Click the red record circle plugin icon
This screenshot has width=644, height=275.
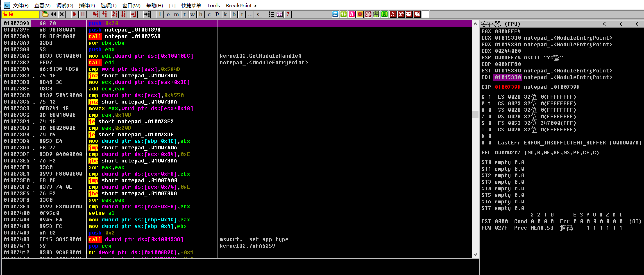click(360, 14)
